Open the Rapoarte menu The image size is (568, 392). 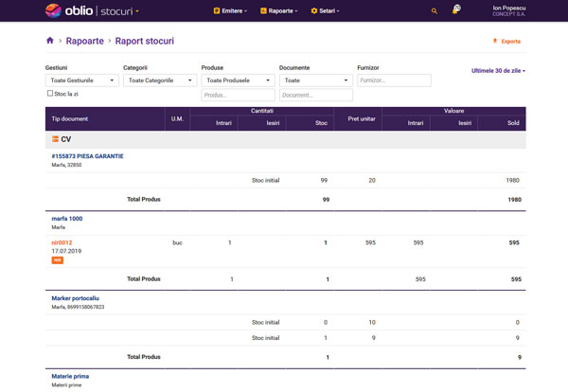279,10
